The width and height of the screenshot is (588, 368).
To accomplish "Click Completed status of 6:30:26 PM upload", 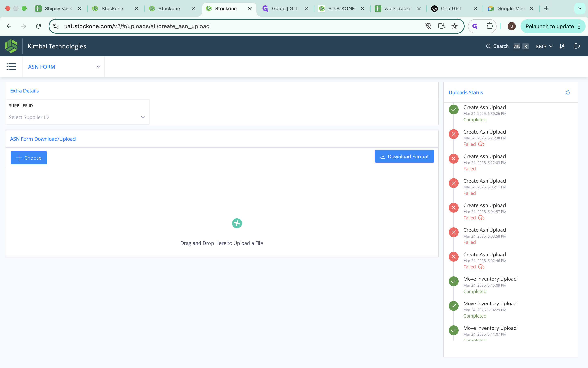I will (x=475, y=120).
